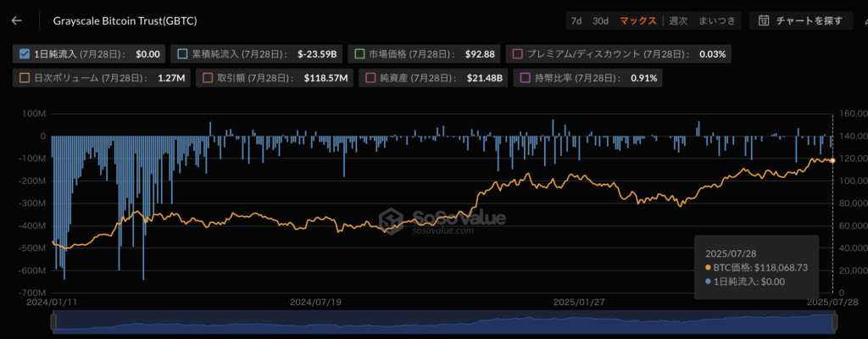868x339 pixels.
Task: Enable the 累積純流入 checkbox
Action: [x=182, y=54]
